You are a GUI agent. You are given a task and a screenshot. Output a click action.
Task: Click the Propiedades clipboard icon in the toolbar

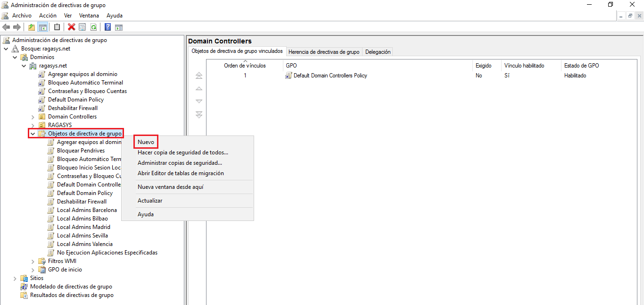57,27
